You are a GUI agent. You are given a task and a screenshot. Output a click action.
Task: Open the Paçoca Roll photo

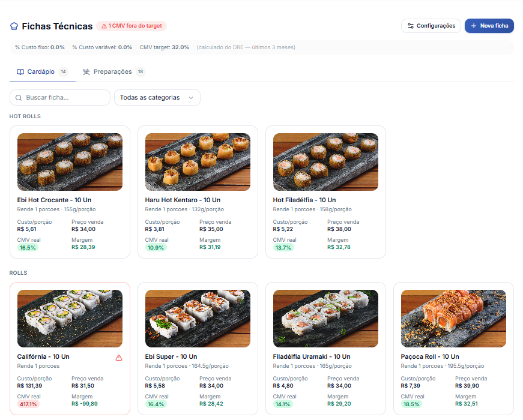click(x=453, y=319)
